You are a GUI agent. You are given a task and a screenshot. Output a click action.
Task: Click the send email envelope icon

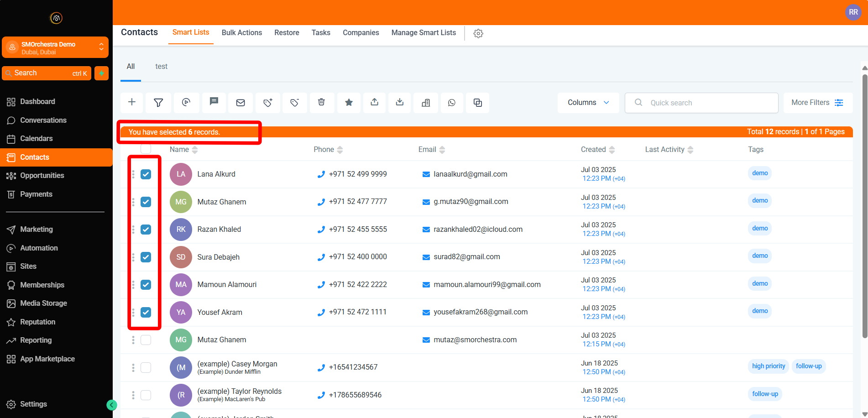241,102
